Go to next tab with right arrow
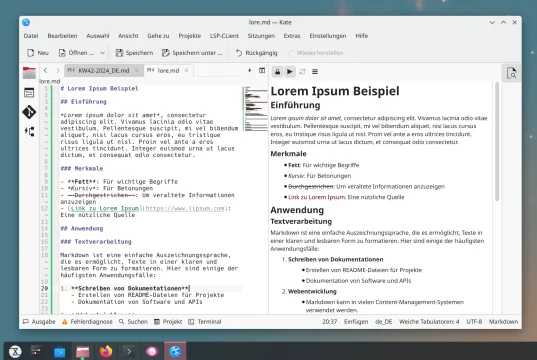This screenshot has width=537, height=360. pyautogui.click(x=58, y=71)
